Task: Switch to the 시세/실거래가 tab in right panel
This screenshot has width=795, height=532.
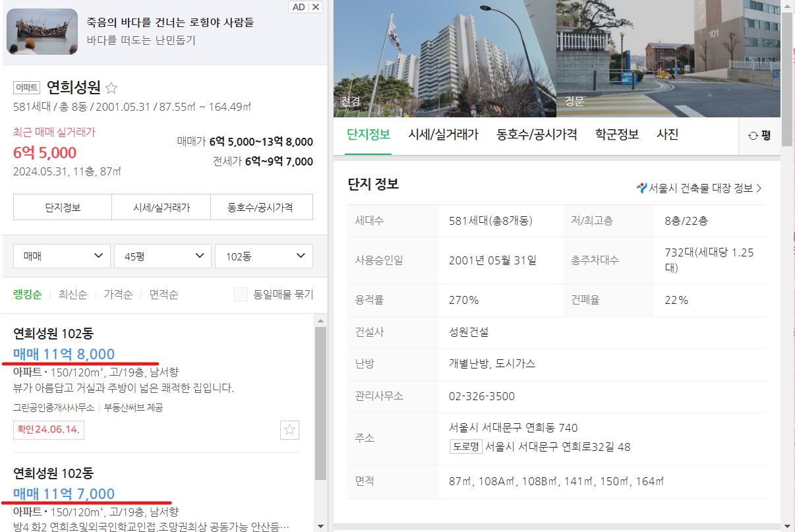Action: point(444,134)
